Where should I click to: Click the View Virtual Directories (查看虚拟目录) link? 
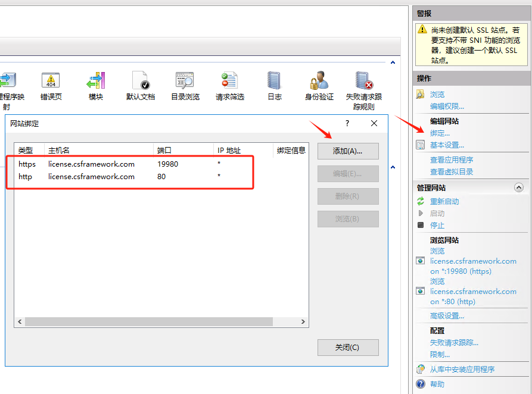[x=451, y=171]
